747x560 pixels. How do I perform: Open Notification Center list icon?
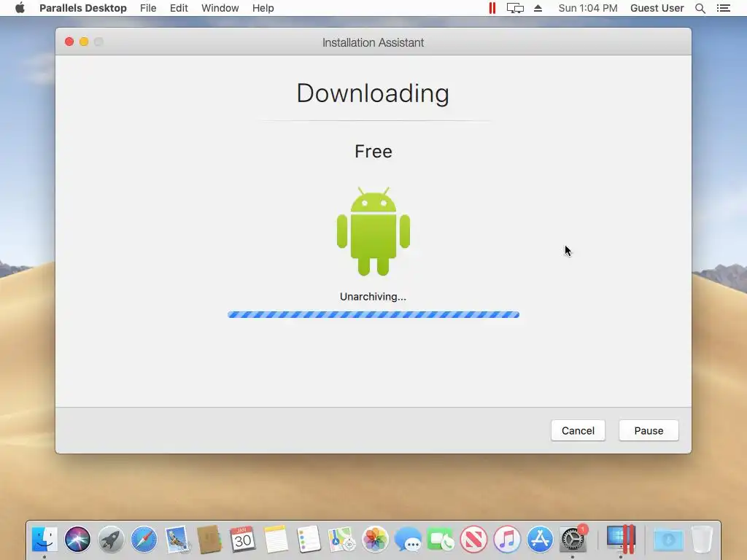(723, 8)
